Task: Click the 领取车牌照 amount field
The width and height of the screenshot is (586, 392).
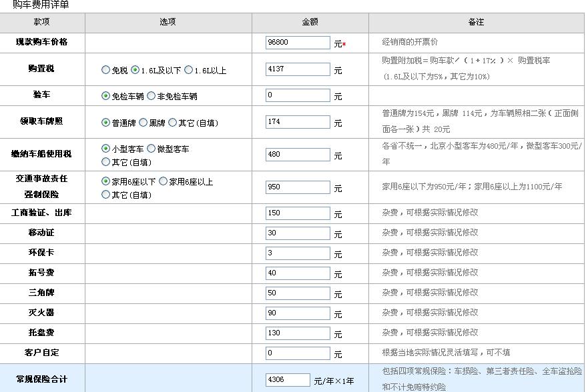Action: click(298, 122)
